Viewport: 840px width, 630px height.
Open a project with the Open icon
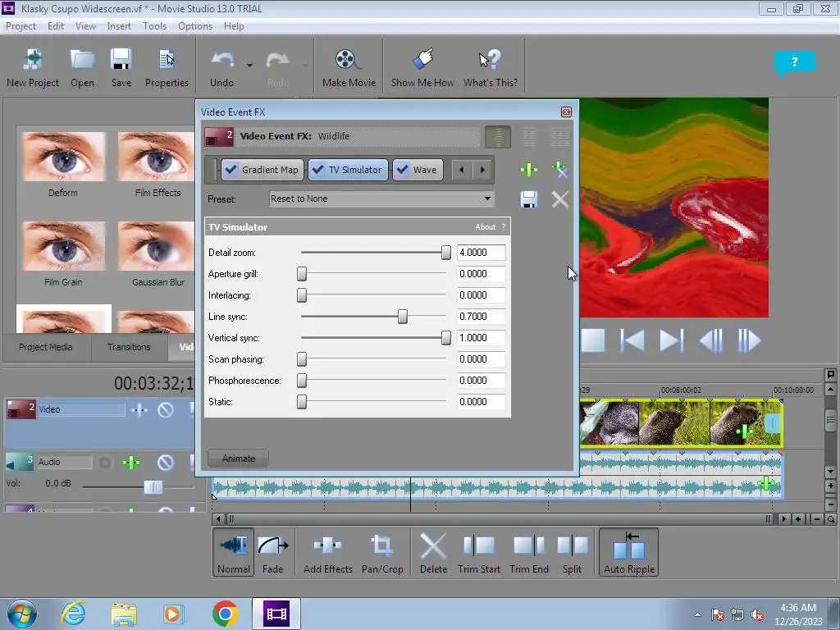point(82,67)
